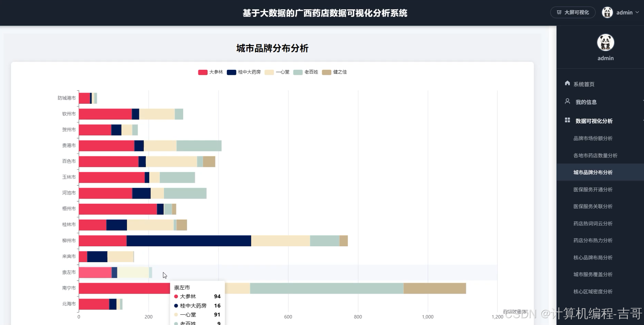This screenshot has width=644, height=325.
Task: Click the tan 健之佳 legend swatch
Action: 327,72
